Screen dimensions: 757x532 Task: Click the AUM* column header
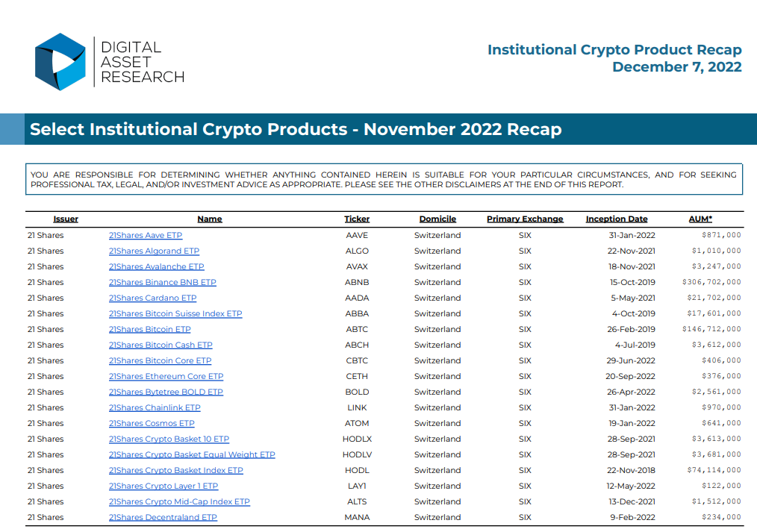point(700,219)
